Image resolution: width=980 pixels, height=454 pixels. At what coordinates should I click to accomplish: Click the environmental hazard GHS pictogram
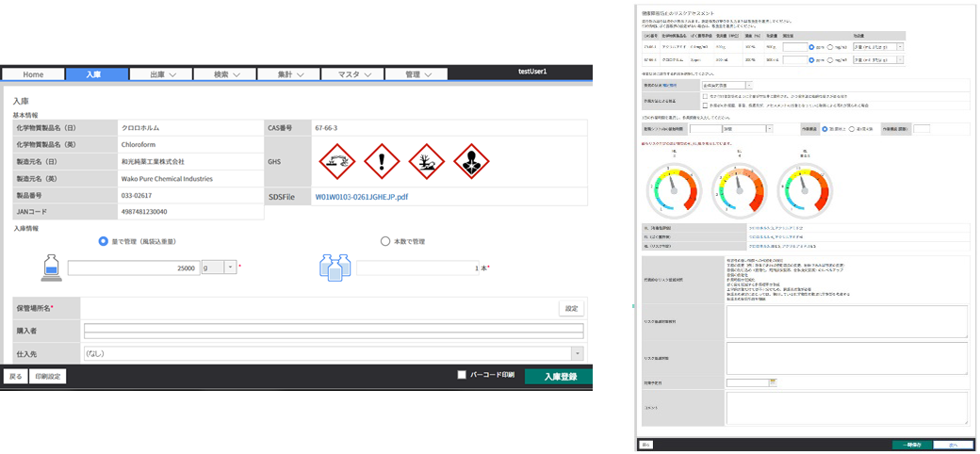426,161
